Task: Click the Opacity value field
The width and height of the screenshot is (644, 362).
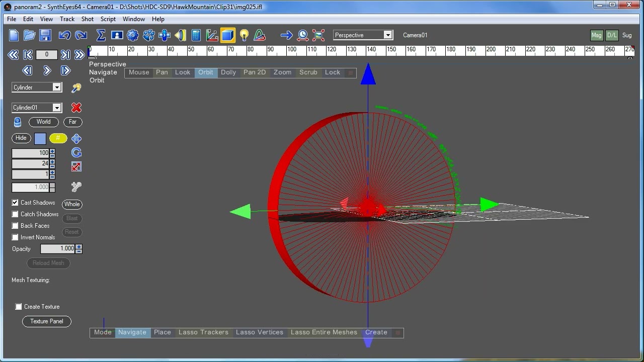Action: click(x=58, y=248)
